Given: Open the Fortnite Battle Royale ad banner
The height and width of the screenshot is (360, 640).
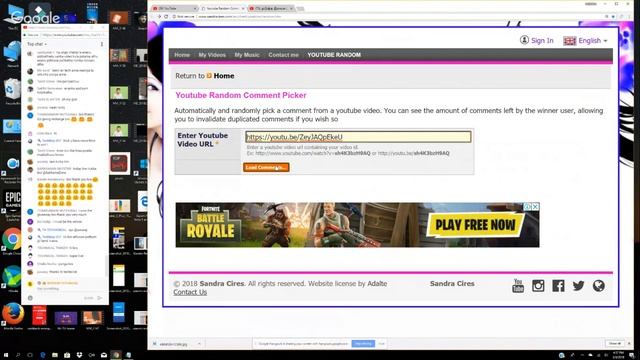Looking at the screenshot, I should tap(357, 225).
